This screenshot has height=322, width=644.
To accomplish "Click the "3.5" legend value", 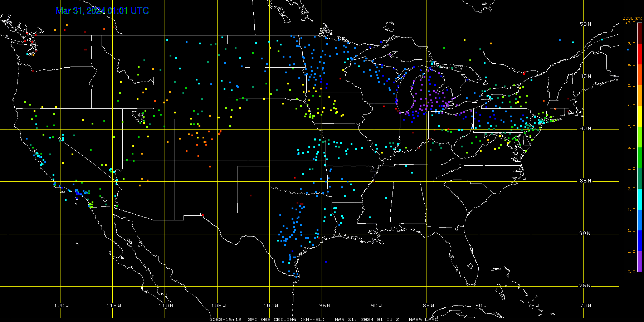I will pos(631,127).
